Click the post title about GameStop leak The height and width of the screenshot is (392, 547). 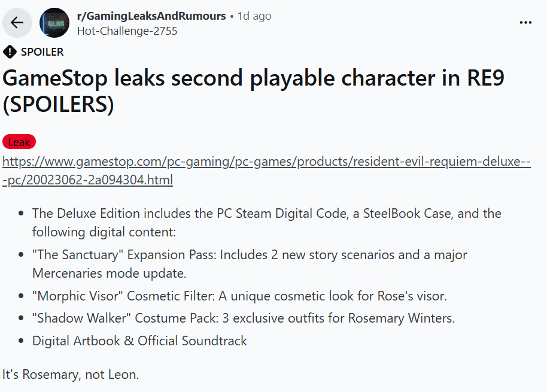point(253,78)
